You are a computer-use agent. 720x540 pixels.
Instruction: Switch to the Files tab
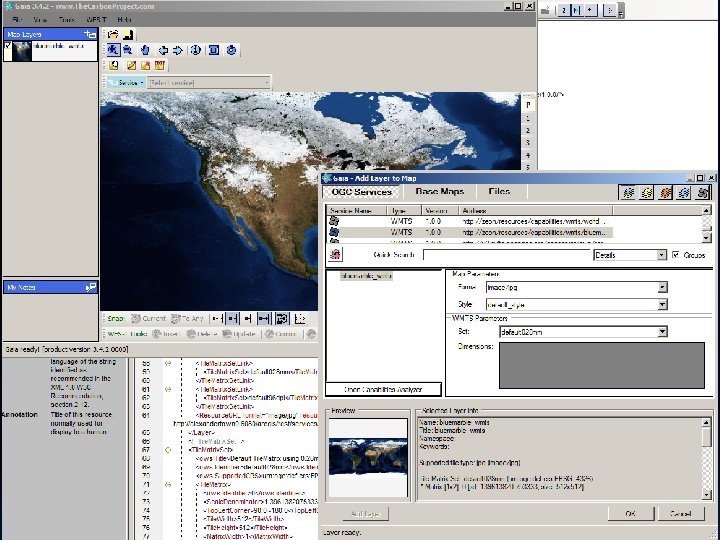click(499, 192)
